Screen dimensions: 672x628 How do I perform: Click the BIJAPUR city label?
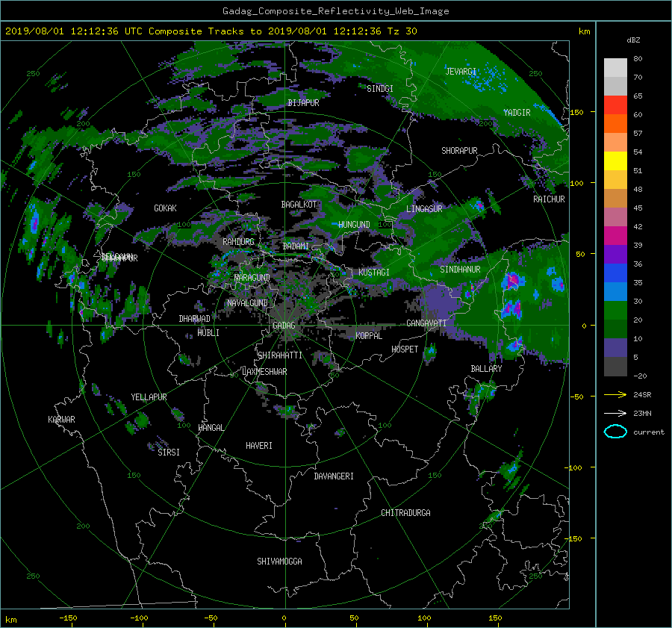point(303,103)
